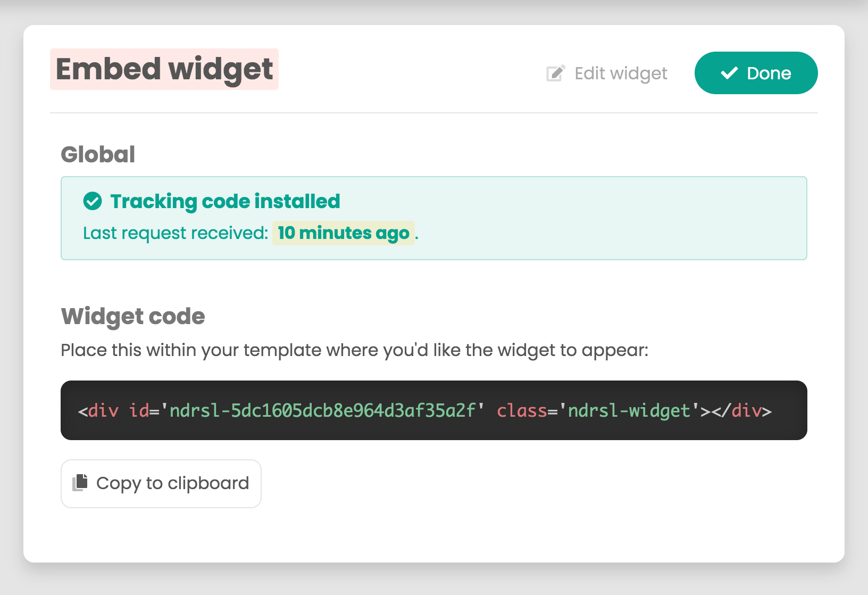Click the Tracking code installed message
Image resolution: width=868 pixels, height=595 pixels.
pos(224,201)
